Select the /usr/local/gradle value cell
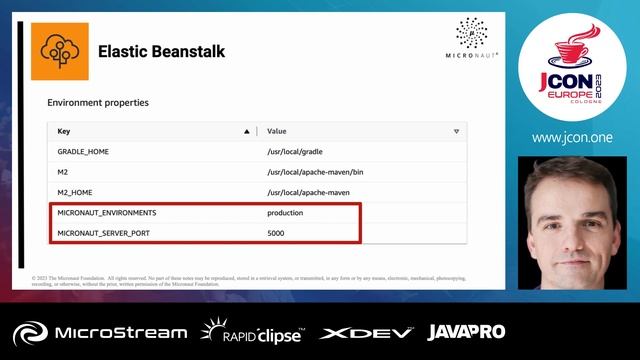The height and width of the screenshot is (360, 640). coord(295,151)
